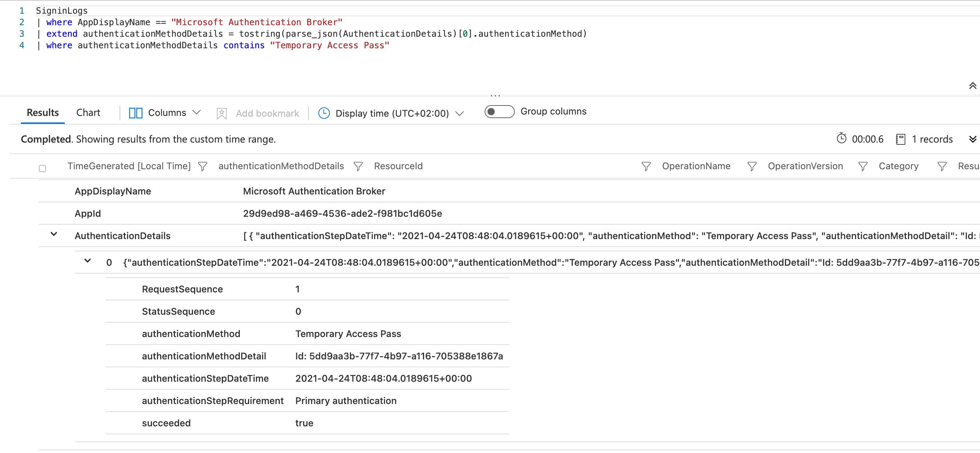Select Primary authentication value
This screenshot has width=980, height=453.
(346, 400)
